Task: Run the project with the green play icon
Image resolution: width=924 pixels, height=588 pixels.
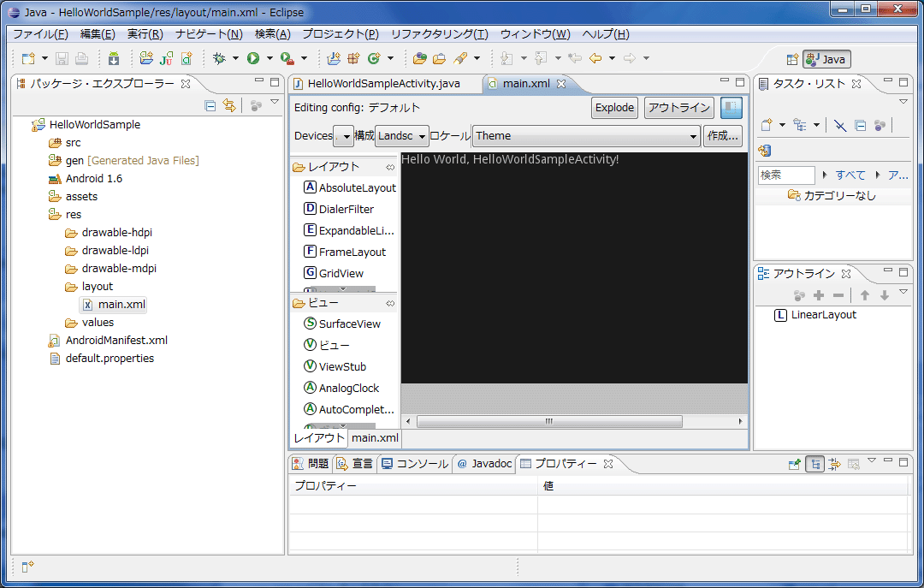Action: (253, 58)
